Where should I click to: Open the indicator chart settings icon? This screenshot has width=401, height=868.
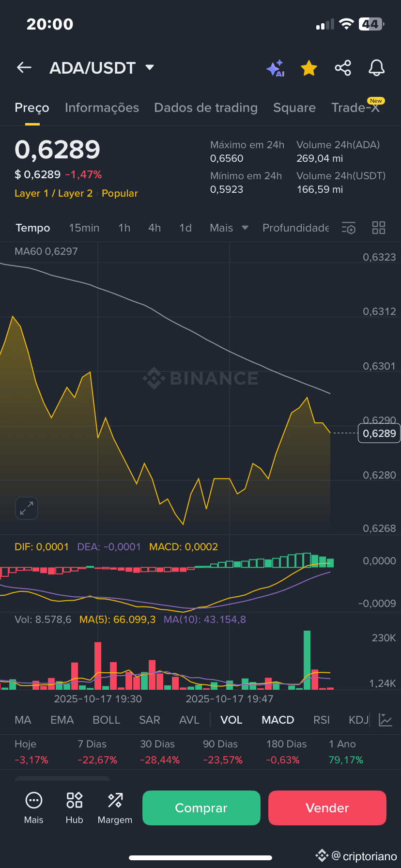(x=386, y=720)
